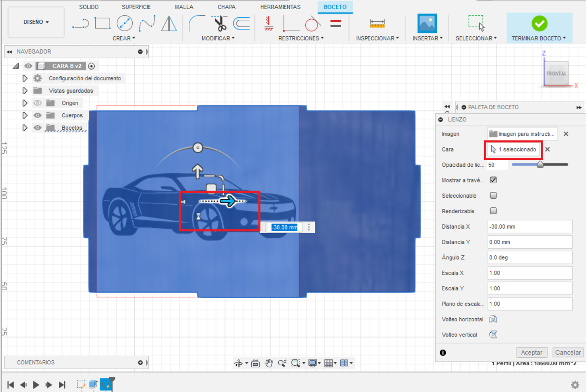Click the green Finish Sketch checkmark
586x392 pixels.
click(539, 23)
